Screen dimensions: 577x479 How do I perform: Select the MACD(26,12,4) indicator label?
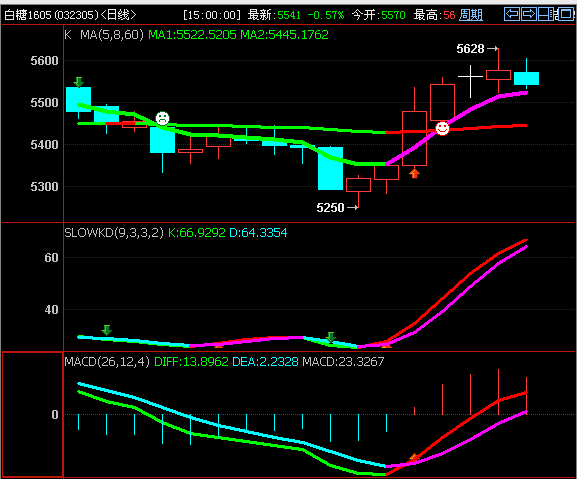tap(107, 362)
